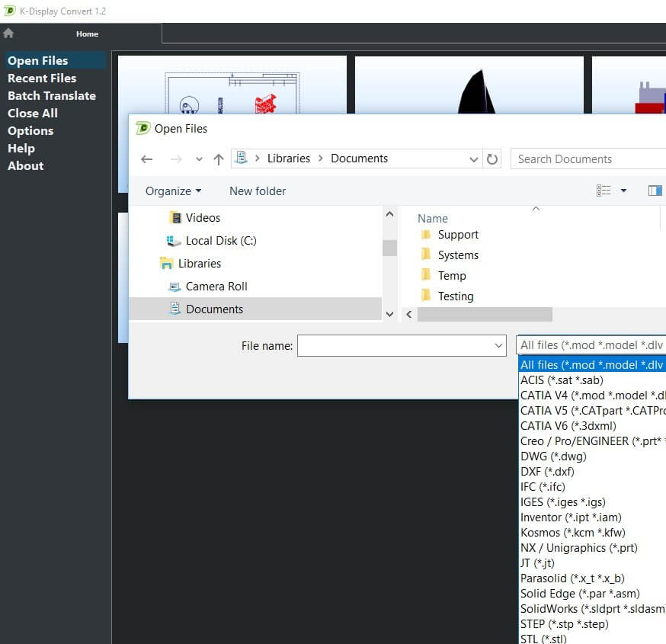Image resolution: width=666 pixels, height=644 pixels.
Task: Select Libraries in the navigation tree
Action: tap(199, 264)
